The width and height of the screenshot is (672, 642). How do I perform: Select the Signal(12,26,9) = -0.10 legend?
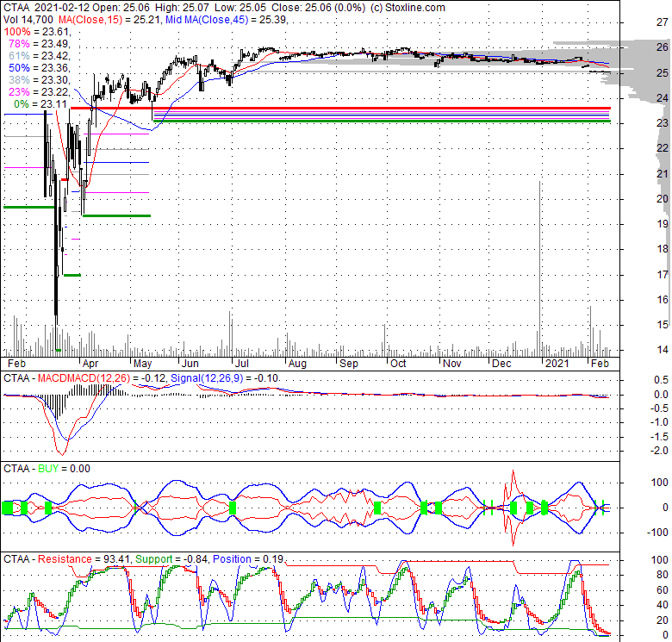click(225, 378)
